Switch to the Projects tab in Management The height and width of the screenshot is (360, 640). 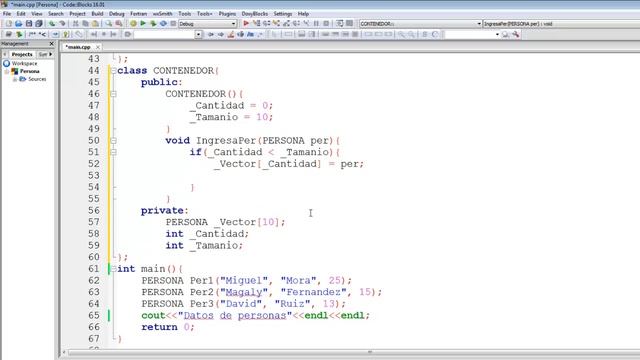22,54
